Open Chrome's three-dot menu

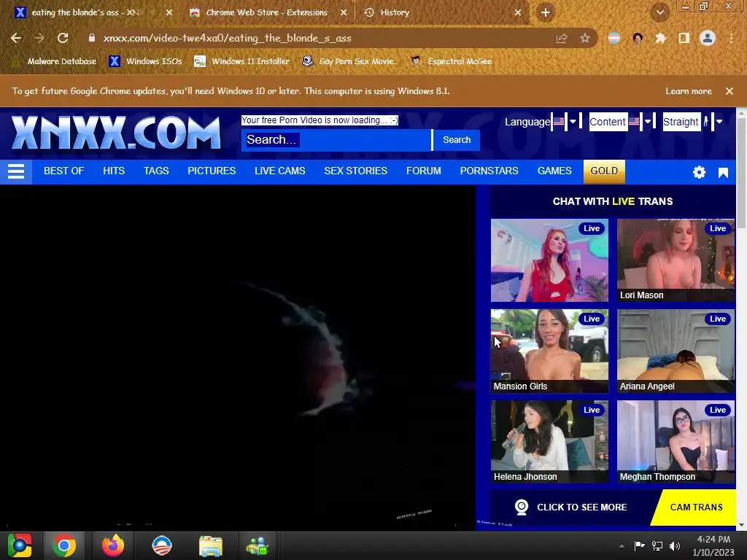(731, 38)
